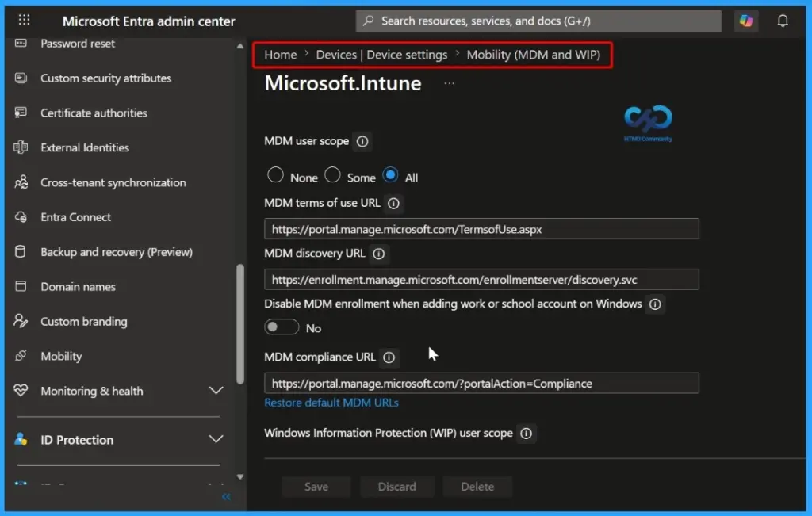The height and width of the screenshot is (516, 812).
Task: Collapse the sidebar with the double chevron
Action: point(226,497)
